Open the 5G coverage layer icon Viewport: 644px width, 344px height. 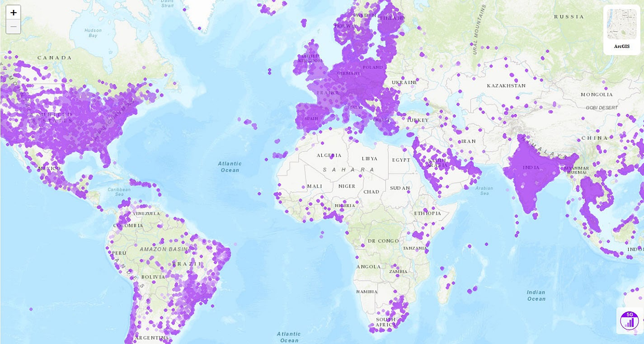click(629, 320)
